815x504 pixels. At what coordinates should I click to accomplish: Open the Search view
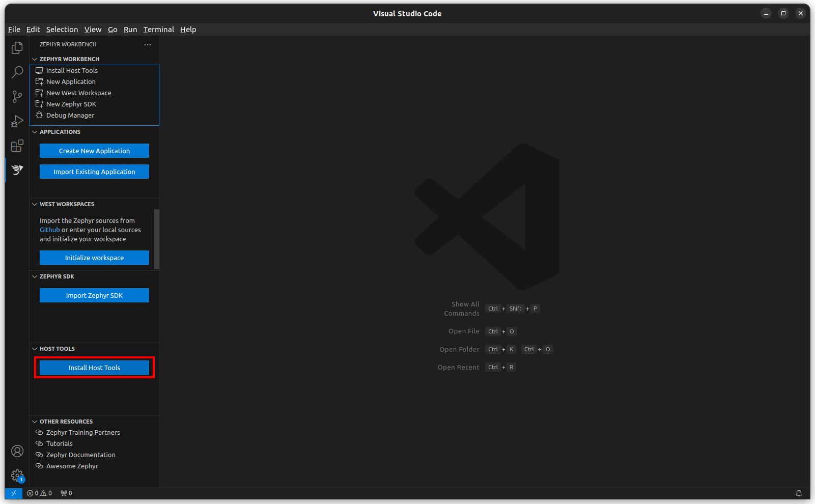click(17, 72)
